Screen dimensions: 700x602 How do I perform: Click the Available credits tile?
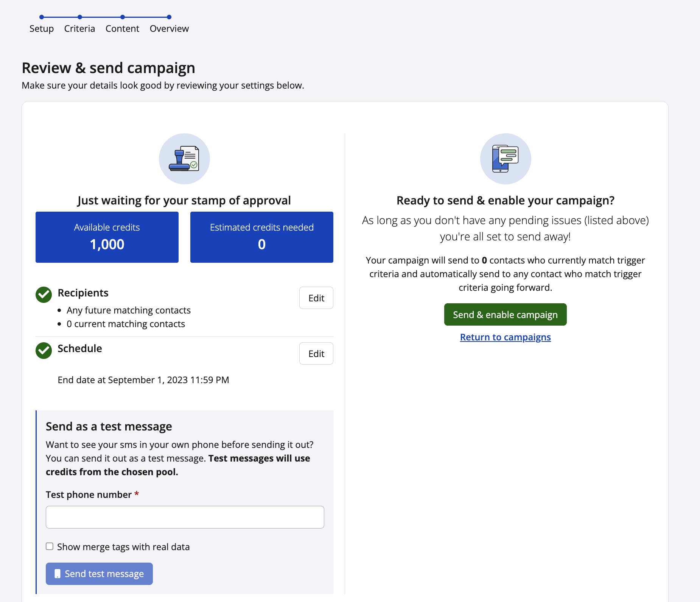[107, 237]
